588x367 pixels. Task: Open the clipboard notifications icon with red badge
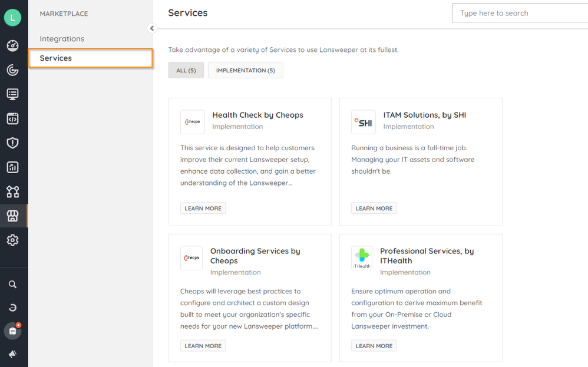[x=12, y=330]
